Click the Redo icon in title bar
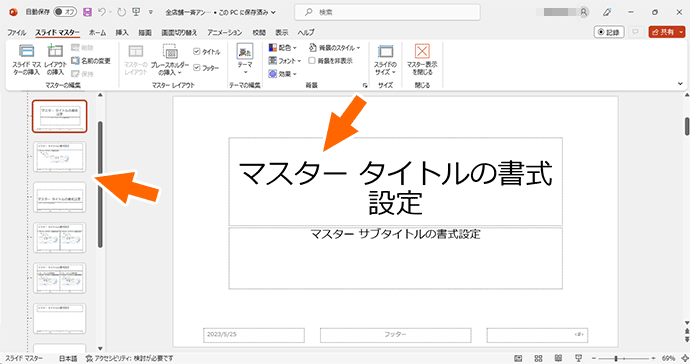Image resolution: width=690 pixels, height=364 pixels. pos(121,12)
